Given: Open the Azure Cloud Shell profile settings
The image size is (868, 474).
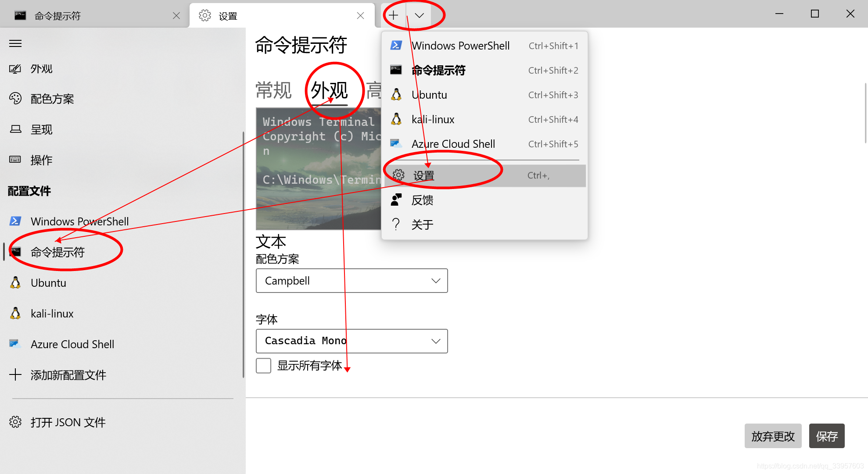Looking at the screenshot, I should coord(72,344).
